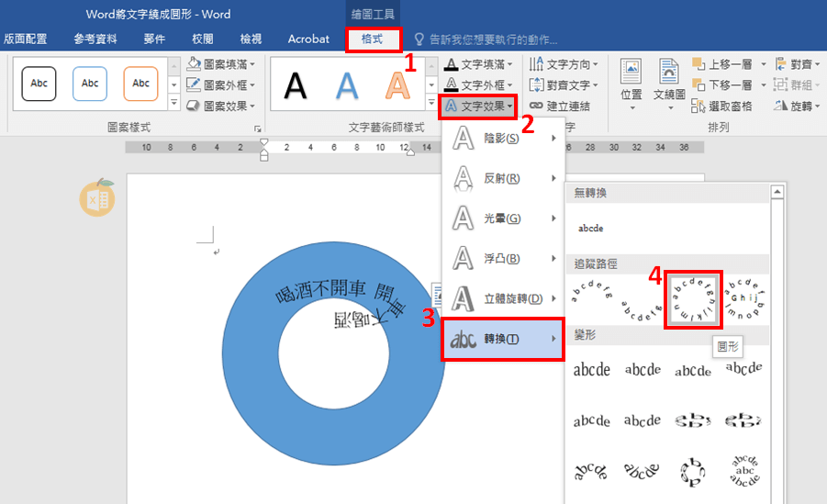Choose the black WordArt style A
The width and height of the screenshot is (827, 504).
pyautogui.click(x=295, y=84)
